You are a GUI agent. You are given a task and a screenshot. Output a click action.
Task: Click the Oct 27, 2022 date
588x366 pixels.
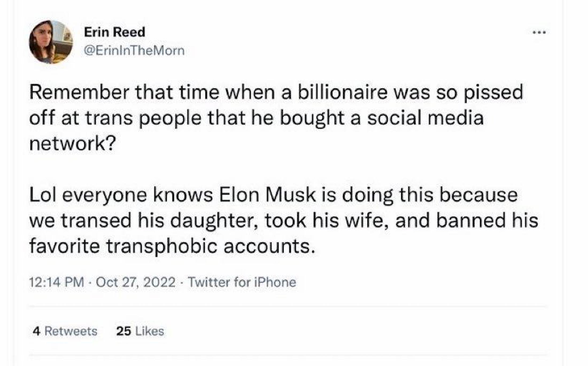136,282
